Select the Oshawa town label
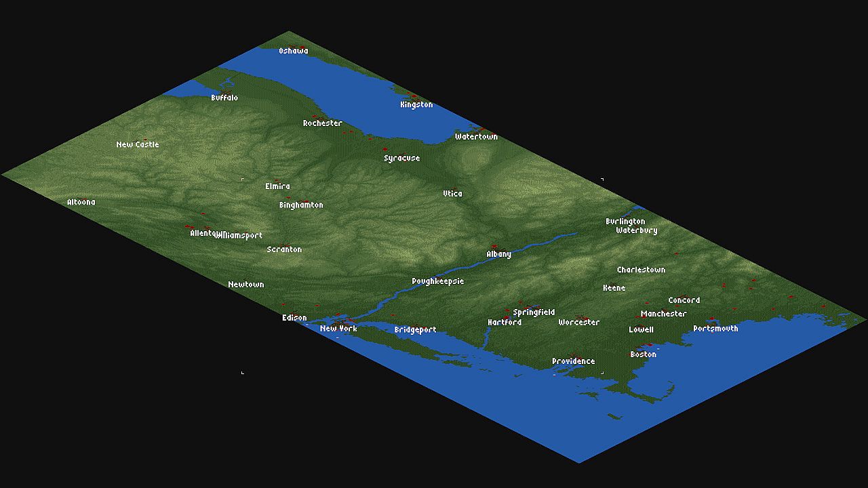This screenshot has width=868, height=488. [293, 51]
